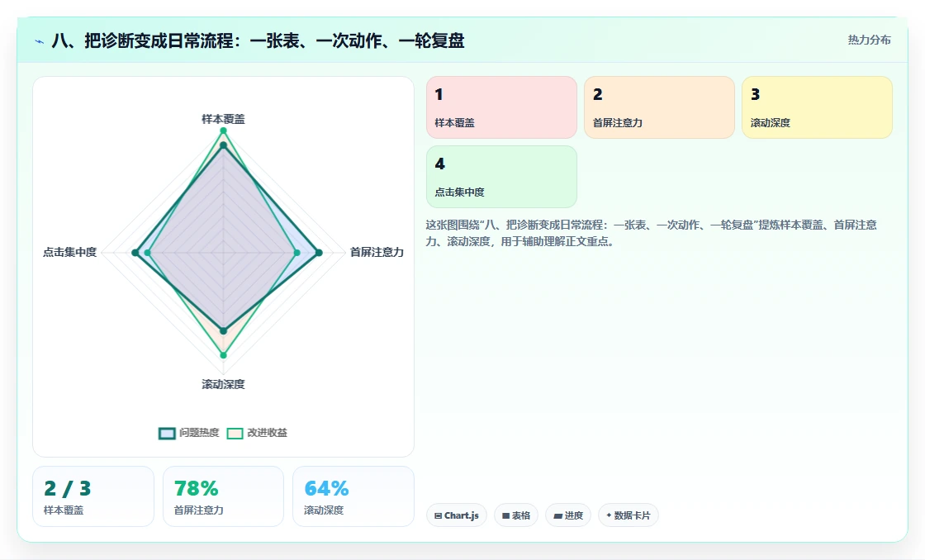Click the 2 / 3 样本覆盖 stat card
Image resolution: width=925 pixels, height=560 pixels.
93,496
